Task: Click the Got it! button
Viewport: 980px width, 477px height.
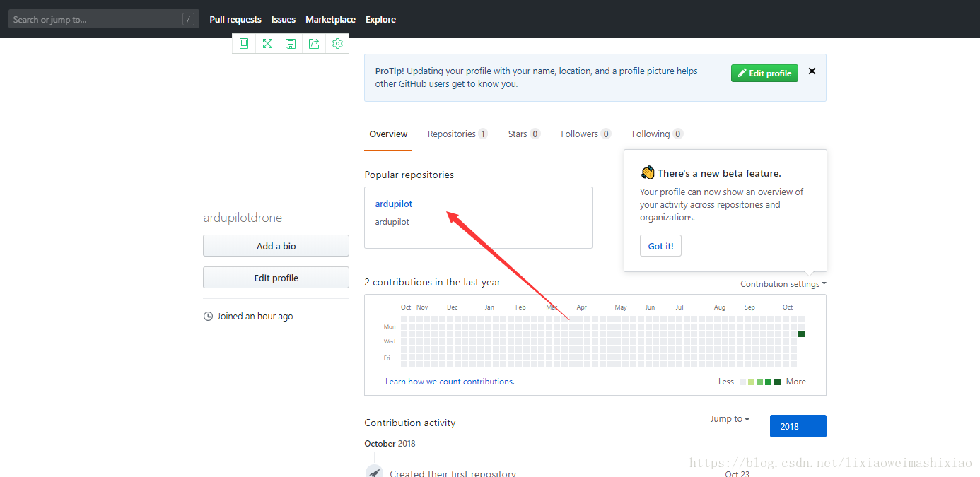Action: tap(660, 246)
